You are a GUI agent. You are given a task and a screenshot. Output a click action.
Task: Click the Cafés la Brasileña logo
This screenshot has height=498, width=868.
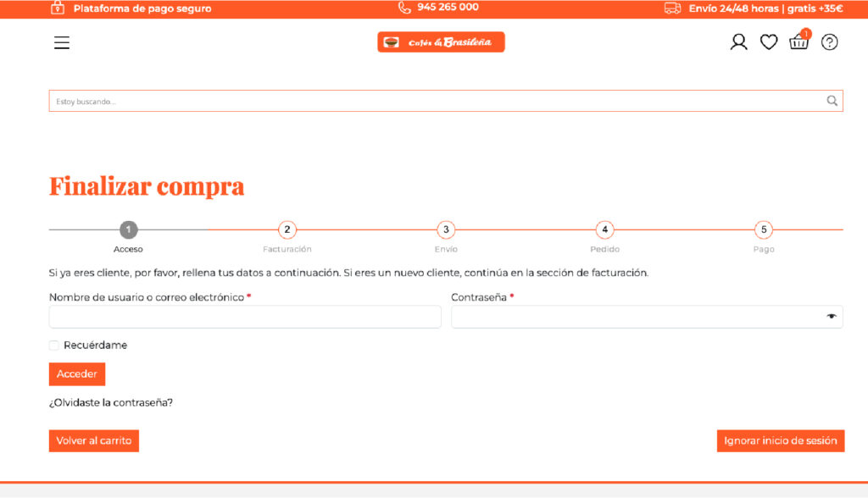click(441, 42)
